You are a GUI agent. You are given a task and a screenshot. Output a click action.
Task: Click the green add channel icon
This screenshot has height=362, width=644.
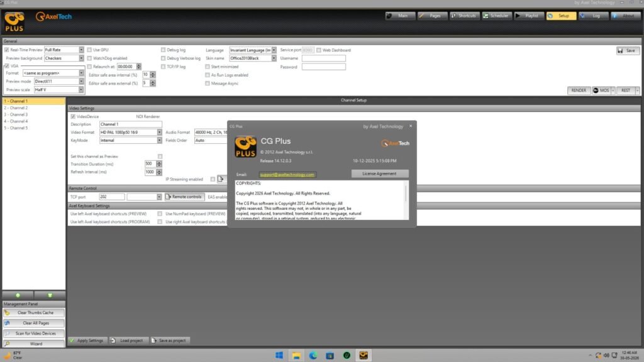pyautogui.click(x=18, y=295)
